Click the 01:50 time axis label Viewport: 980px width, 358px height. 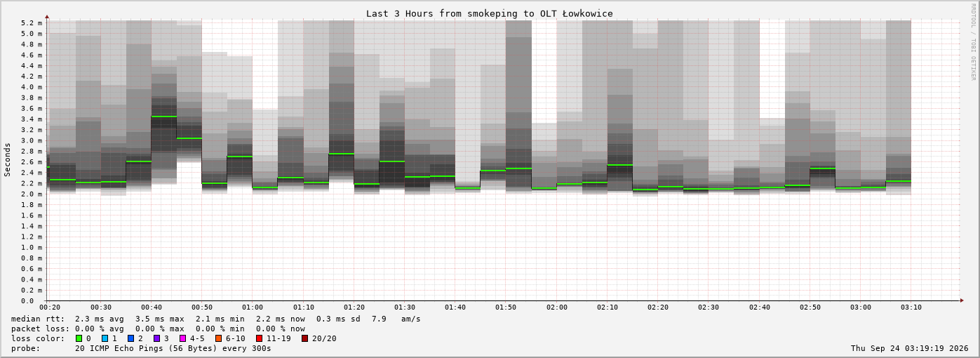pyautogui.click(x=506, y=307)
